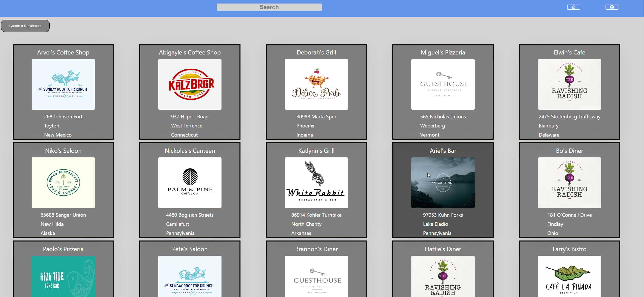Click the KalzBrgr logo image
644x297 pixels.
(x=190, y=84)
